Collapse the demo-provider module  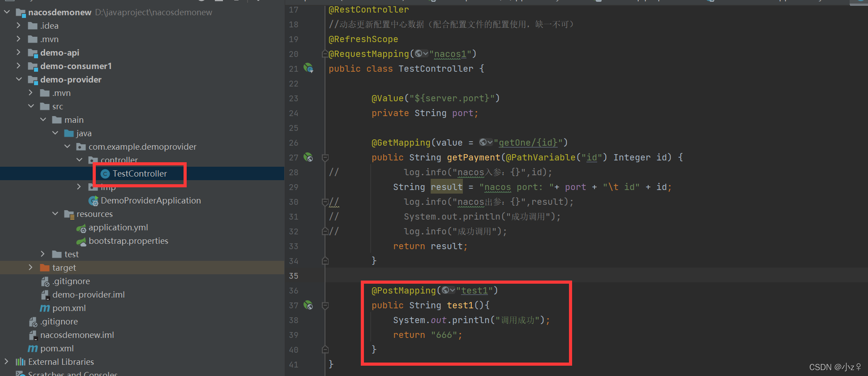[19, 79]
